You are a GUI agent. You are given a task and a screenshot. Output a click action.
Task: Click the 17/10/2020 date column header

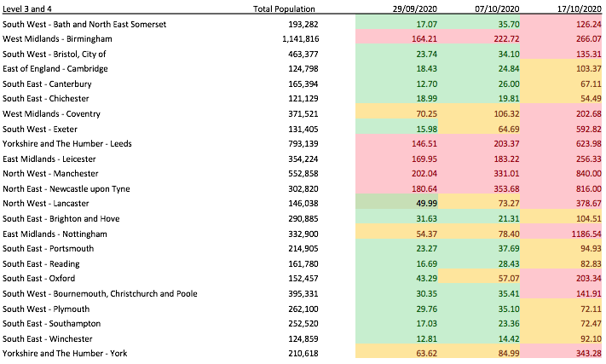pyautogui.click(x=580, y=9)
